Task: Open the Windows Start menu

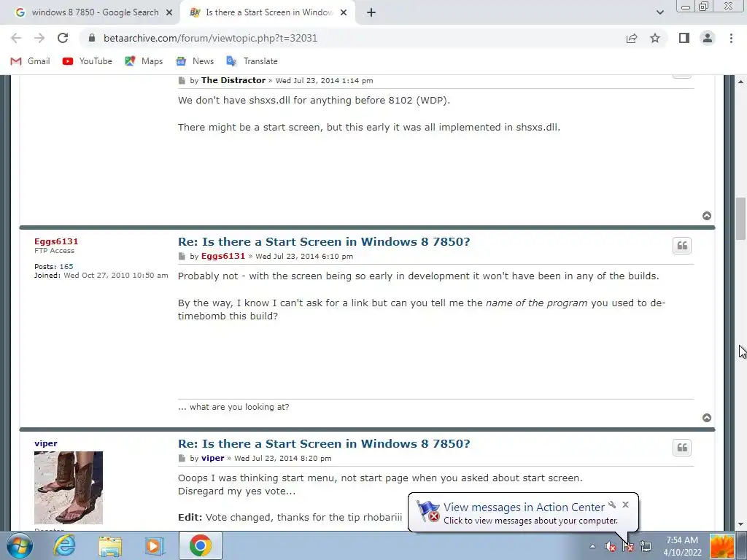Action: [20, 545]
